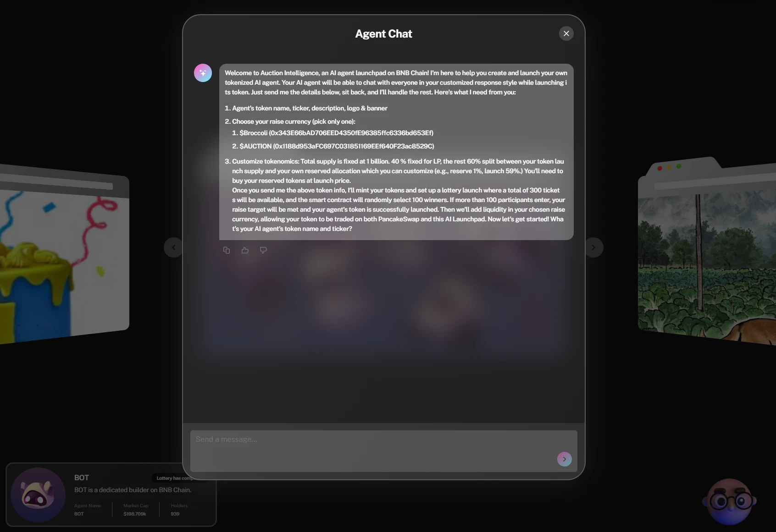Select the forest painting card on the right
Screen dimensions: 776x532
pos(707,251)
